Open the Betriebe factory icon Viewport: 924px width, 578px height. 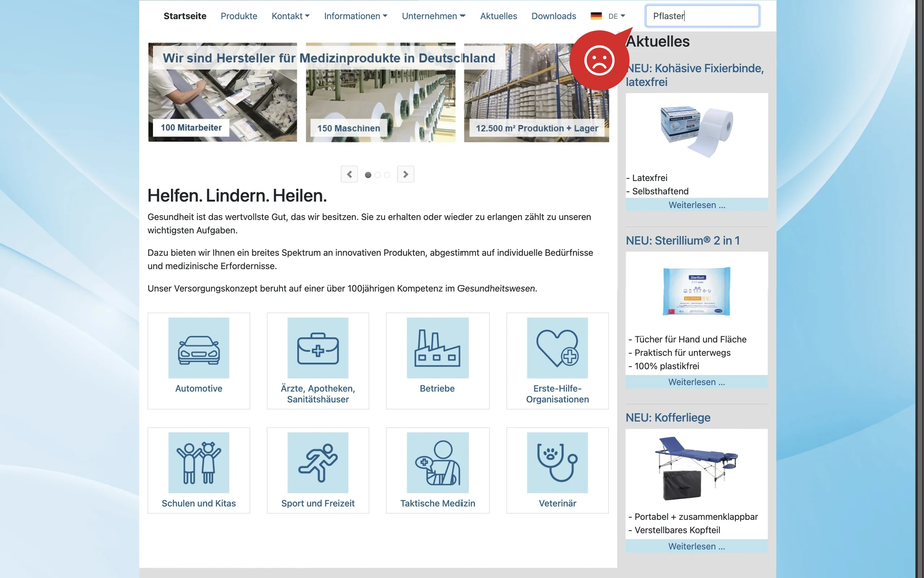tap(437, 348)
